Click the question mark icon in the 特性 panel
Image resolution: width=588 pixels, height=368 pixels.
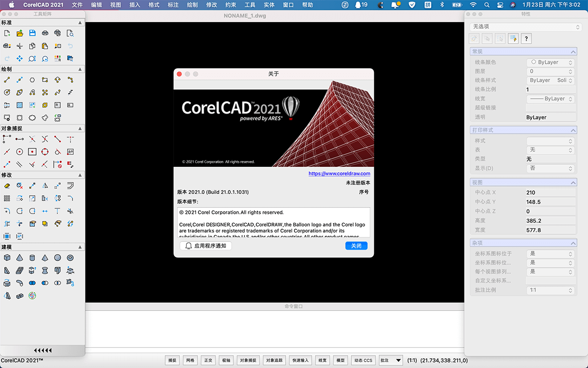tap(526, 39)
